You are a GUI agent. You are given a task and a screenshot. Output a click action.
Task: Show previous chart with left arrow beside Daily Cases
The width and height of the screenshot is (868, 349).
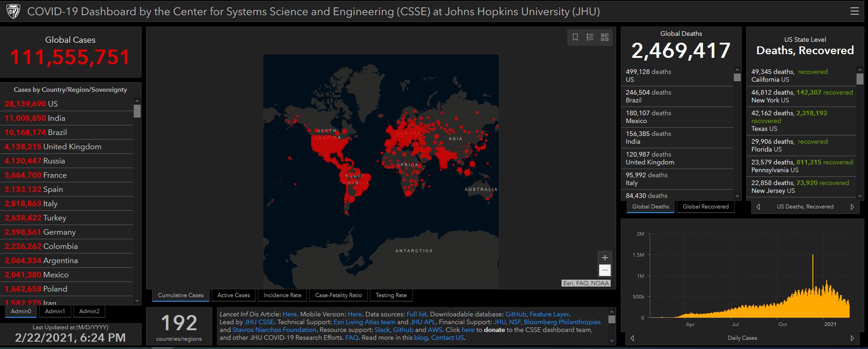tap(632, 338)
